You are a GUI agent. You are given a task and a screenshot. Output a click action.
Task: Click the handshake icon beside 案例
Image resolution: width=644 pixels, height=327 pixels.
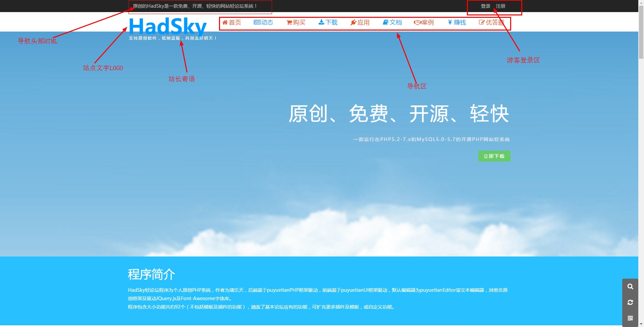[417, 22]
